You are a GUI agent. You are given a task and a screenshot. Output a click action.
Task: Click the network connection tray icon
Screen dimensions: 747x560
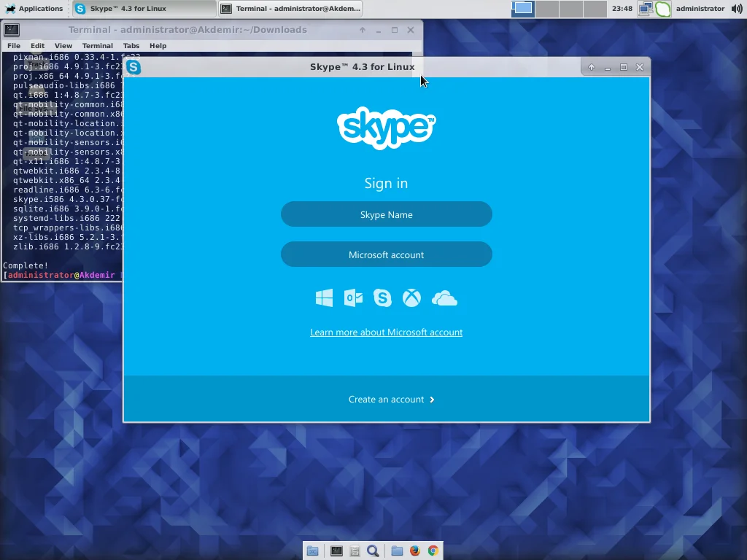coord(646,9)
